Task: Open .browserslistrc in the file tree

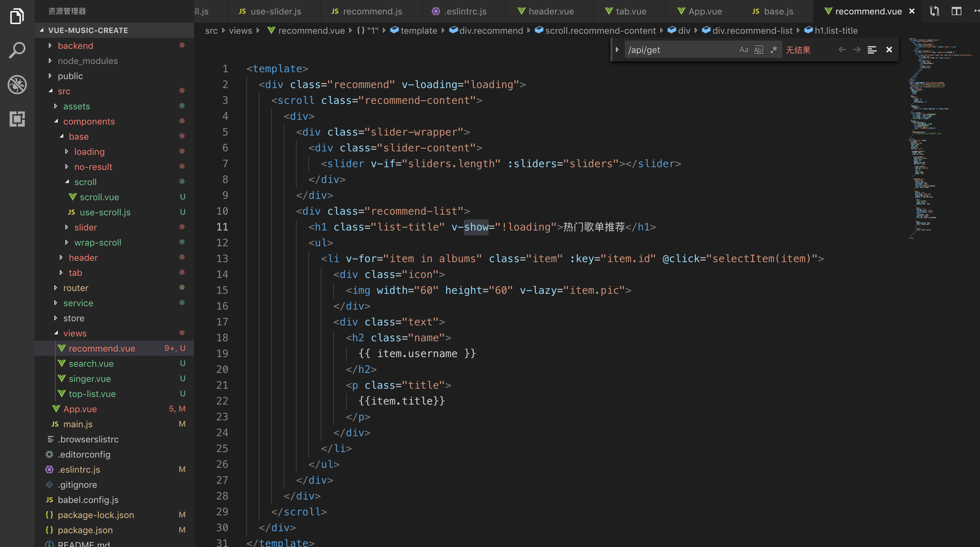Action: pos(114,439)
